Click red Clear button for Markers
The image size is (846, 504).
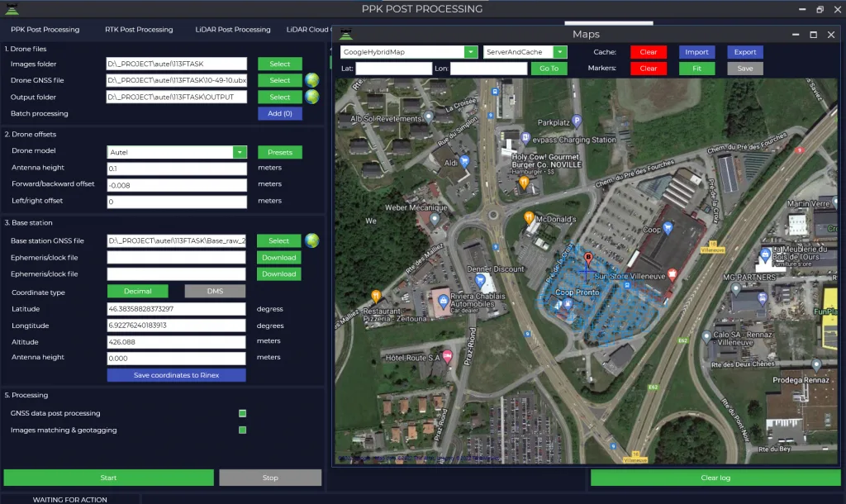(648, 69)
